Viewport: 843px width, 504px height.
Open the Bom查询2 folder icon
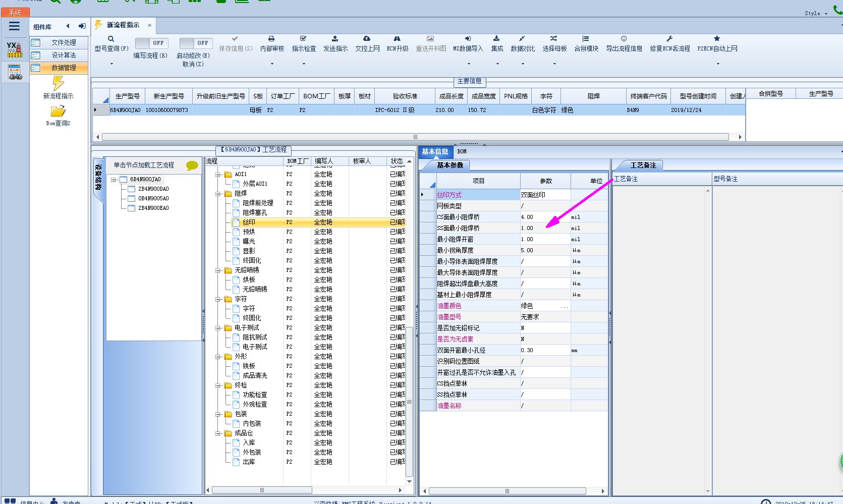(58, 111)
